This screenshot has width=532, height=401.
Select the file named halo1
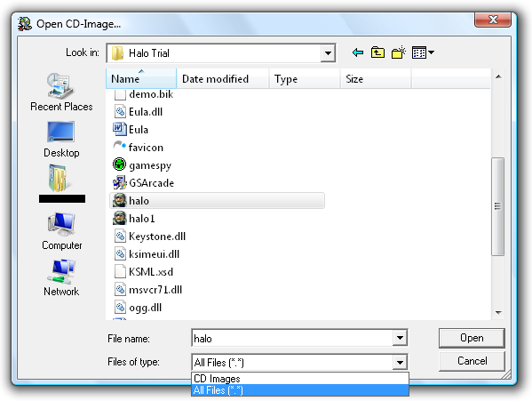pos(142,219)
